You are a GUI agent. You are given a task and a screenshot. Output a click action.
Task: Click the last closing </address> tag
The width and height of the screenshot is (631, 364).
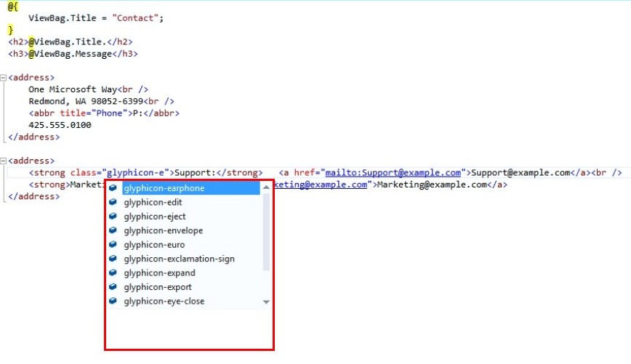pos(33,196)
